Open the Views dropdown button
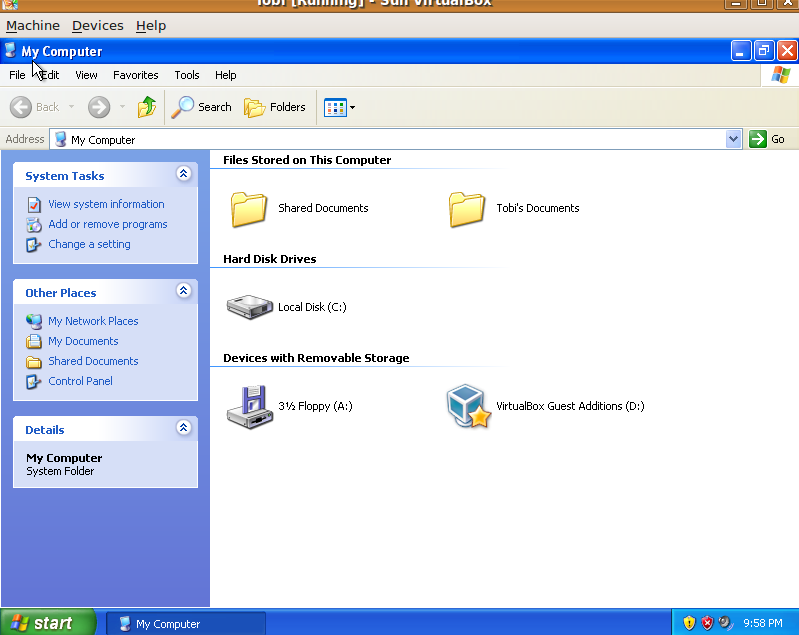The width and height of the screenshot is (799, 635). [x=340, y=107]
